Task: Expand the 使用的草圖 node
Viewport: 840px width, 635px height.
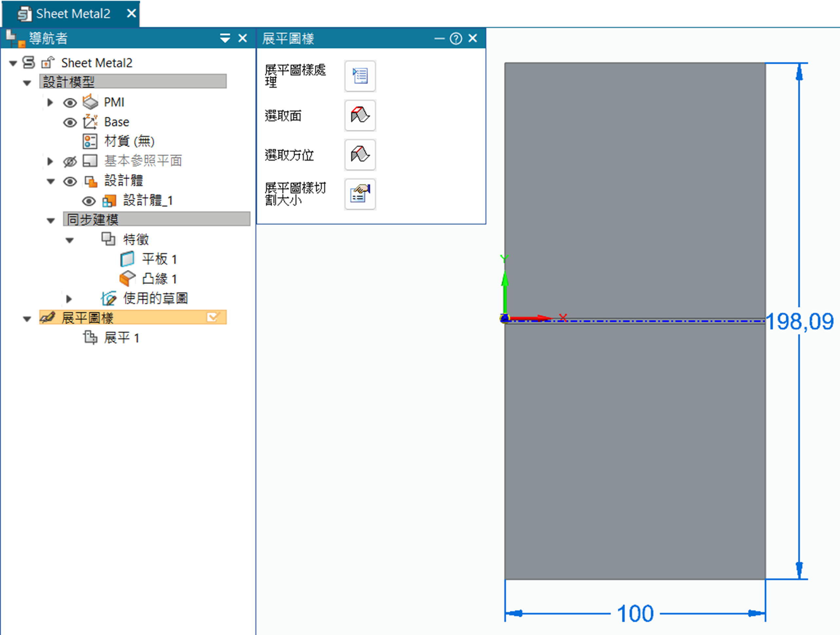Action: point(69,299)
